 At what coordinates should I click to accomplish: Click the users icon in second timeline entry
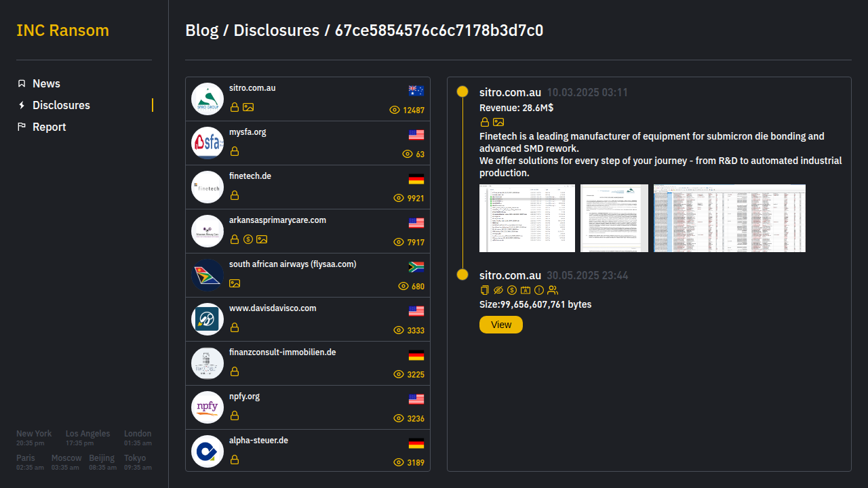click(x=553, y=290)
